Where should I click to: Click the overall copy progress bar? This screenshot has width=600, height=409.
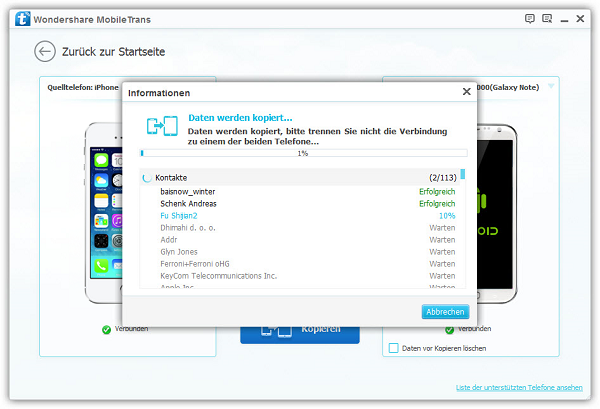[x=303, y=153]
